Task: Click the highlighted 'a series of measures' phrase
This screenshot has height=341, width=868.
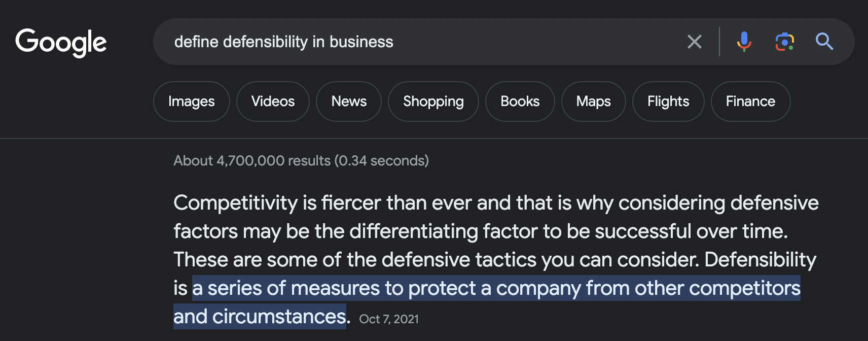Action: 285,288
